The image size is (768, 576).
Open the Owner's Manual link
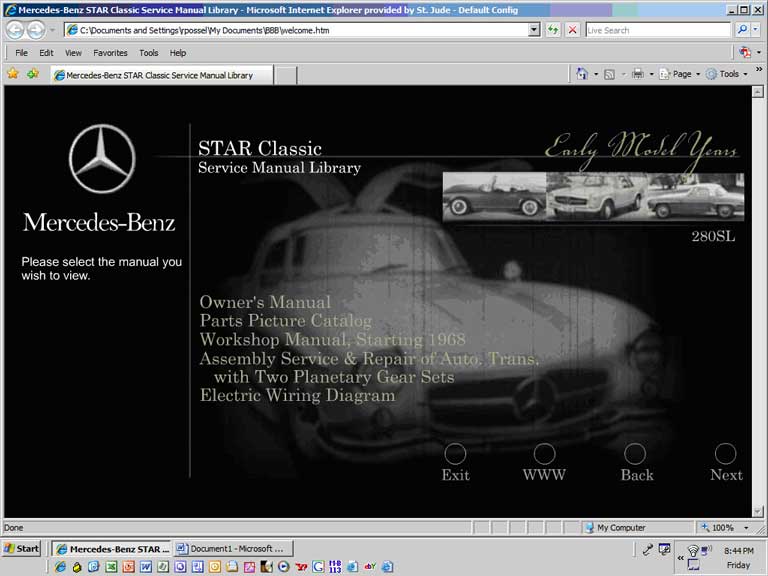(x=265, y=302)
